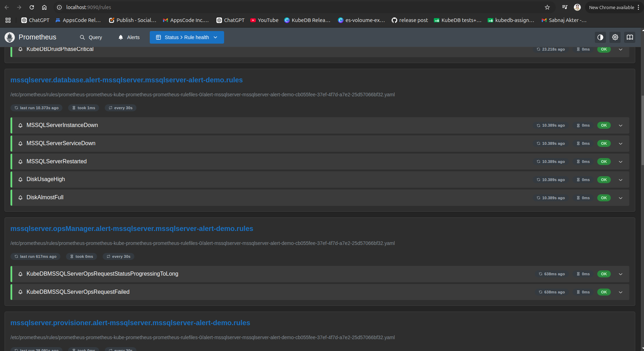The width and height of the screenshot is (644, 351).
Task: Open the AppsCode Inc... Gmail bookmark
Action: [186, 20]
